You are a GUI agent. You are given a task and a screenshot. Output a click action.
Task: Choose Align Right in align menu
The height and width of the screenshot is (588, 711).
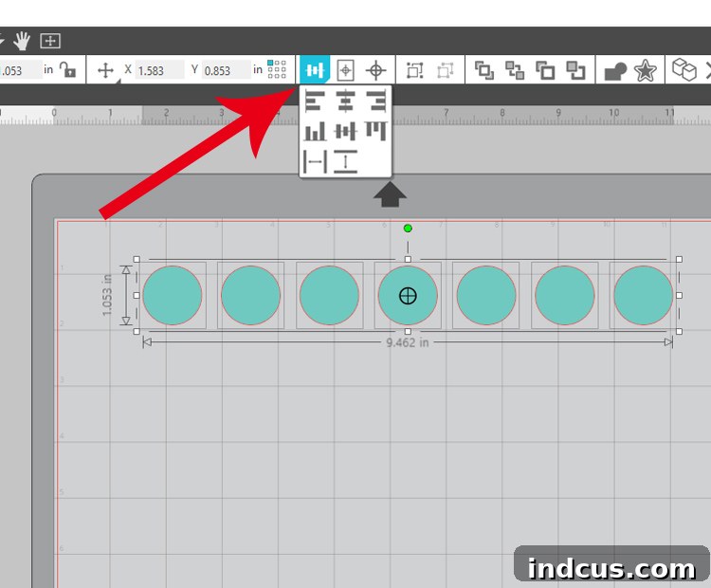point(376,101)
